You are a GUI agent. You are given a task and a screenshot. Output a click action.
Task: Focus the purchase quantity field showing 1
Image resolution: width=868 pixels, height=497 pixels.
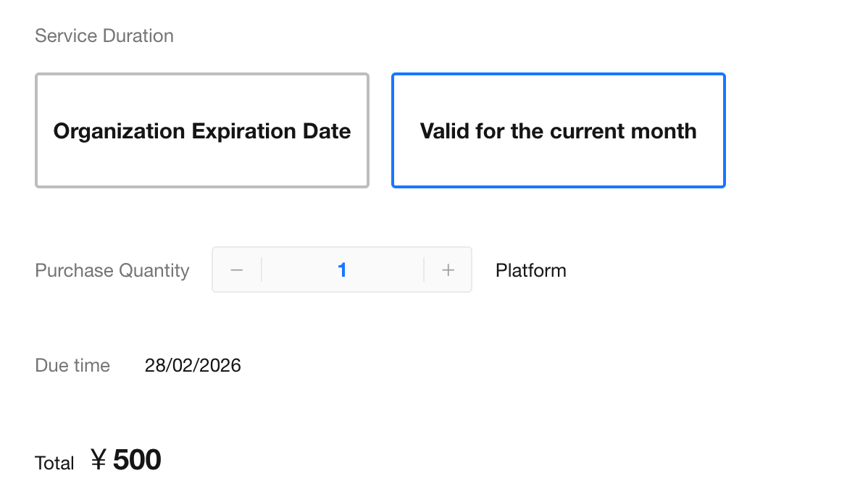pos(342,270)
